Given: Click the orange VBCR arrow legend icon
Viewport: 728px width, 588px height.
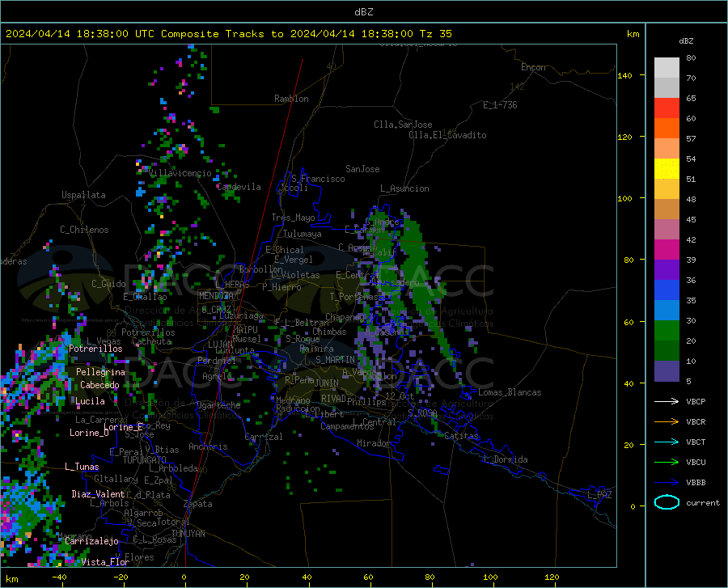Looking at the screenshot, I should [667, 422].
